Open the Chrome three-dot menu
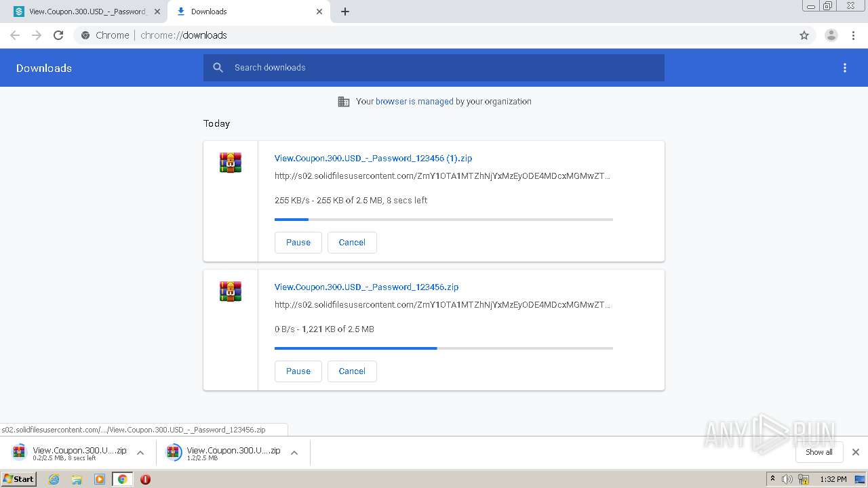Viewport: 868px width, 488px height. pyautogui.click(x=854, y=35)
